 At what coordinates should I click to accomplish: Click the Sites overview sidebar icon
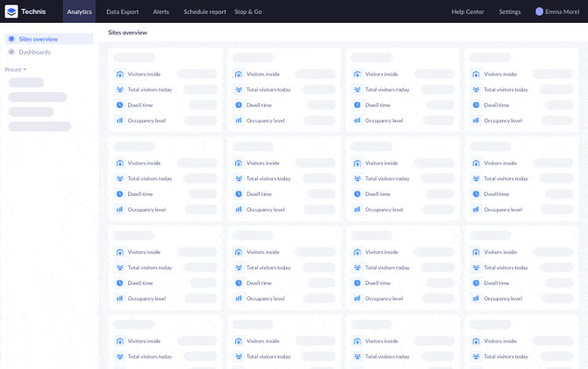[x=11, y=39]
